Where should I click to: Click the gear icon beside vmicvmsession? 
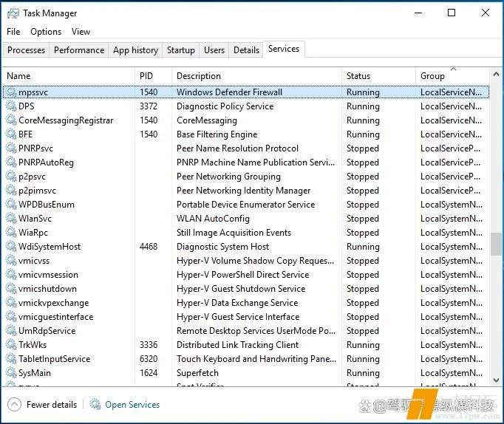[x=11, y=275]
